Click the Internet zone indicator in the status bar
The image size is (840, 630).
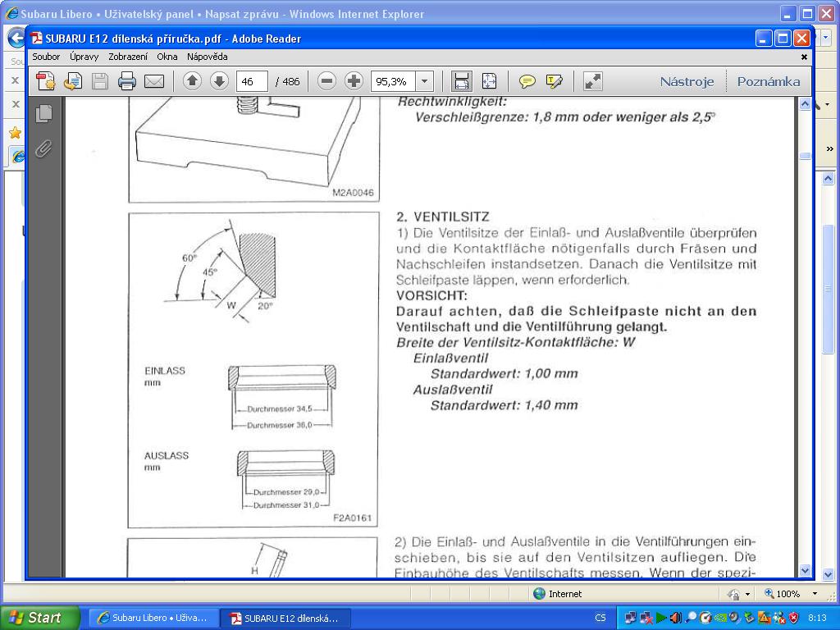pyautogui.click(x=558, y=594)
